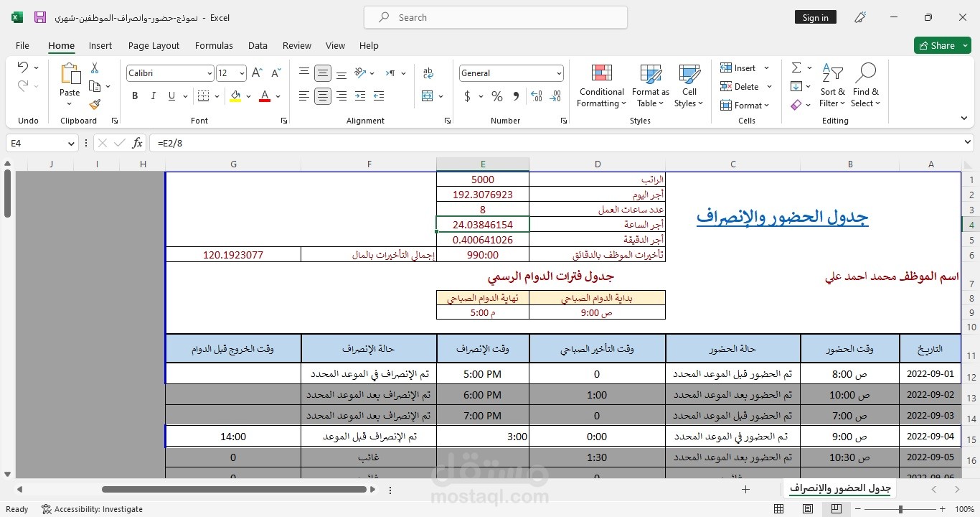Viewport: 980px width, 517px height.
Task: Switch to the Page Layout tab
Action: click(154, 45)
